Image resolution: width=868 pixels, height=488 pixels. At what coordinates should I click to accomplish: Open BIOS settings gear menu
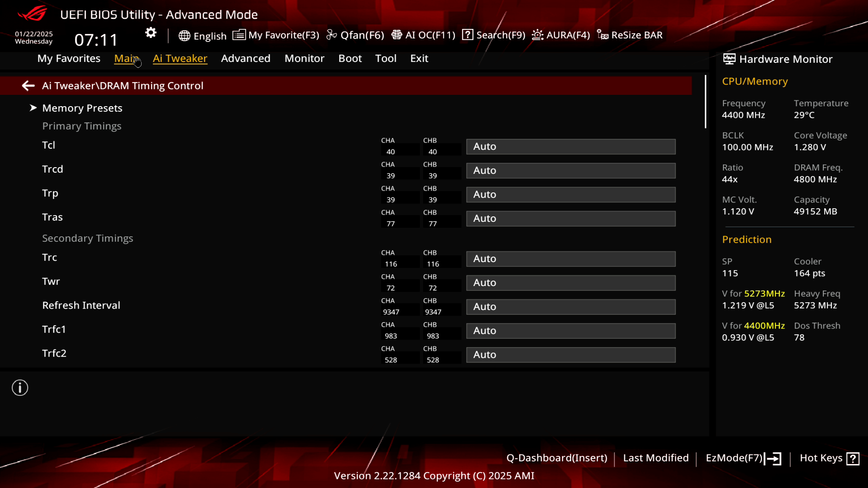pyautogui.click(x=151, y=33)
